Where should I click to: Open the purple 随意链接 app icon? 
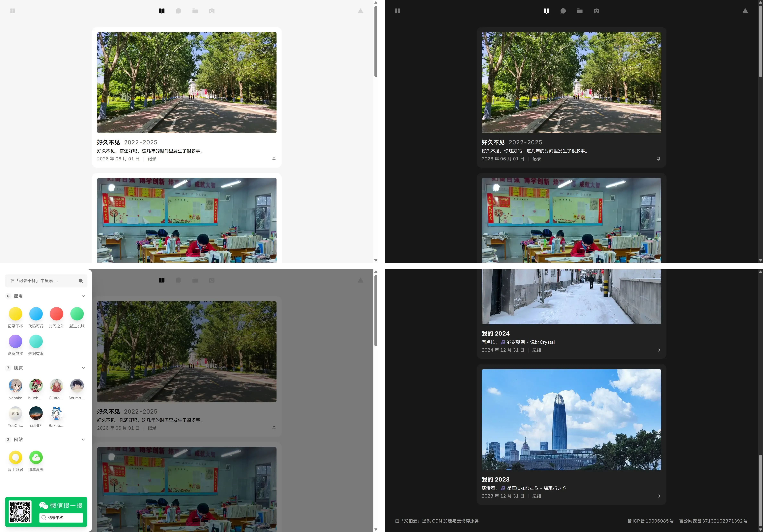coord(15,341)
